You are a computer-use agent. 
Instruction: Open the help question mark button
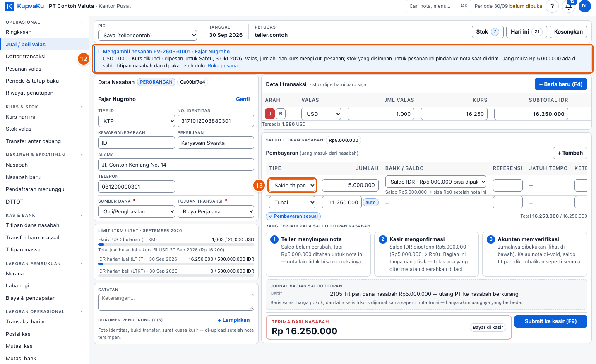pyautogui.click(x=552, y=6)
